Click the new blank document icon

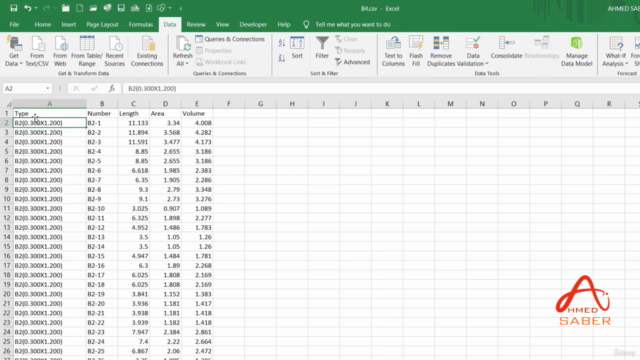point(80,8)
